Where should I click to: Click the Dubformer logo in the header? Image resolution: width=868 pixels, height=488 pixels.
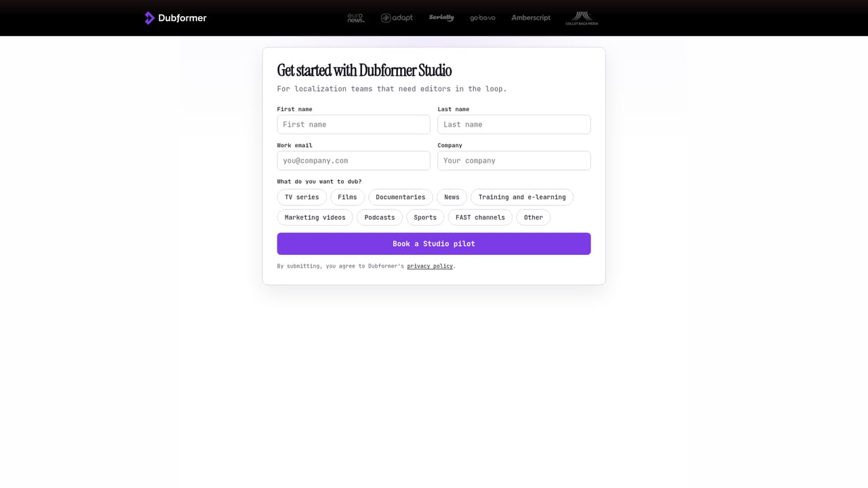[176, 18]
